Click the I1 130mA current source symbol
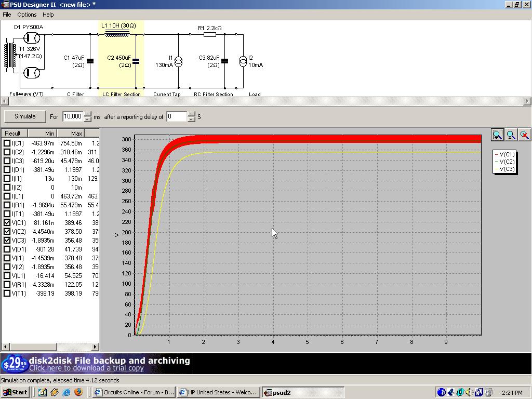The height and width of the screenshot is (399, 532). 178,62
